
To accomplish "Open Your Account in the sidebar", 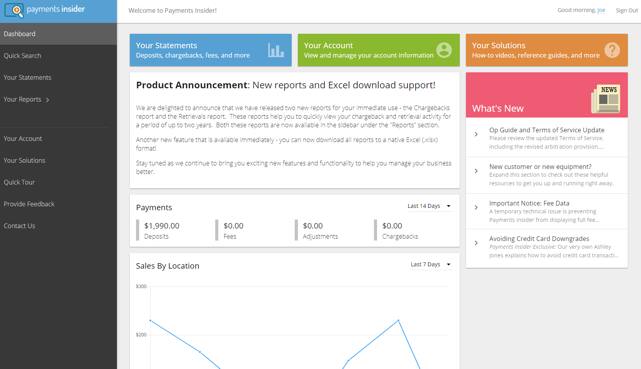I will [x=58, y=139].
